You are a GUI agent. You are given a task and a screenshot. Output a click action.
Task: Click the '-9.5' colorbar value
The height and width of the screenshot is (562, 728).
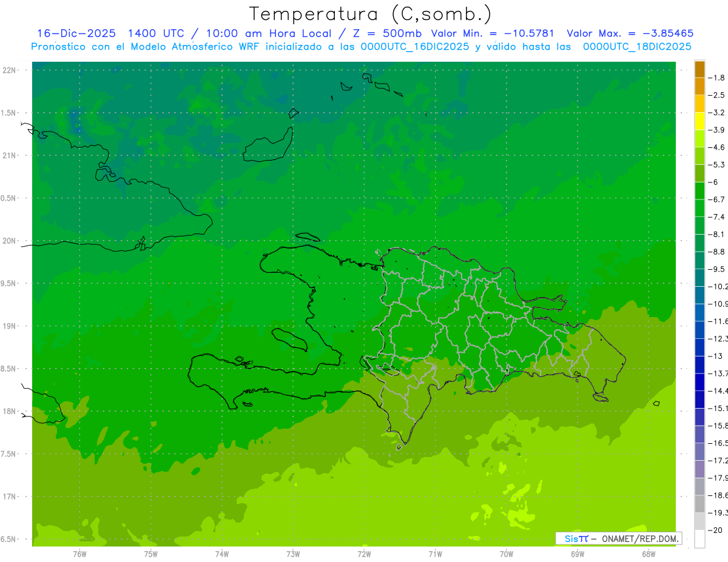tap(718, 269)
